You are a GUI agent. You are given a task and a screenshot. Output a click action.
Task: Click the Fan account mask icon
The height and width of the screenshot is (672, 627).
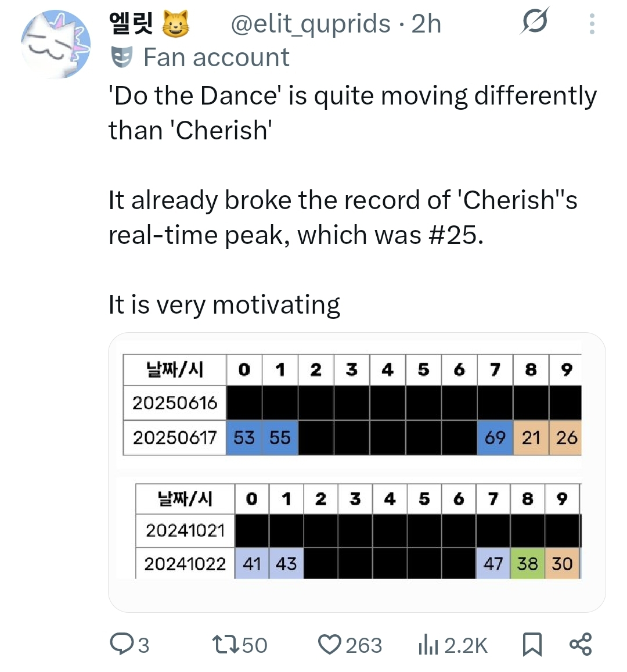click(122, 58)
